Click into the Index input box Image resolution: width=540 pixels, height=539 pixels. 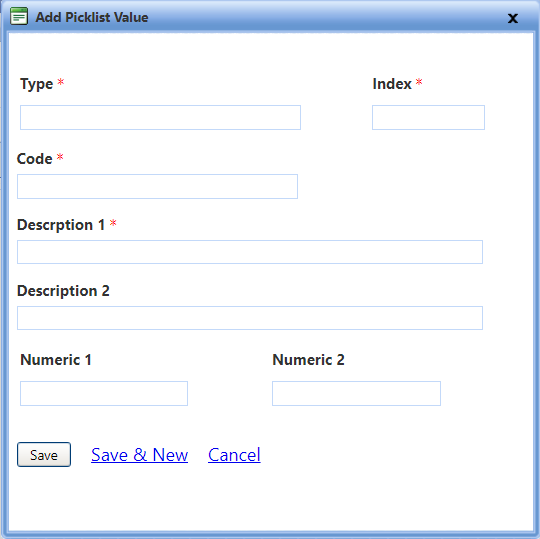pyautogui.click(x=428, y=117)
